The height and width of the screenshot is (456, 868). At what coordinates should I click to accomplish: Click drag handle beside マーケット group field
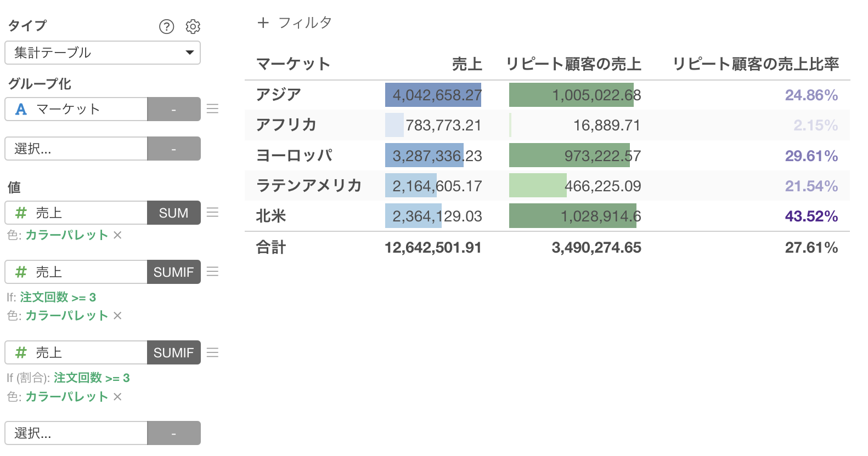pyautogui.click(x=213, y=109)
